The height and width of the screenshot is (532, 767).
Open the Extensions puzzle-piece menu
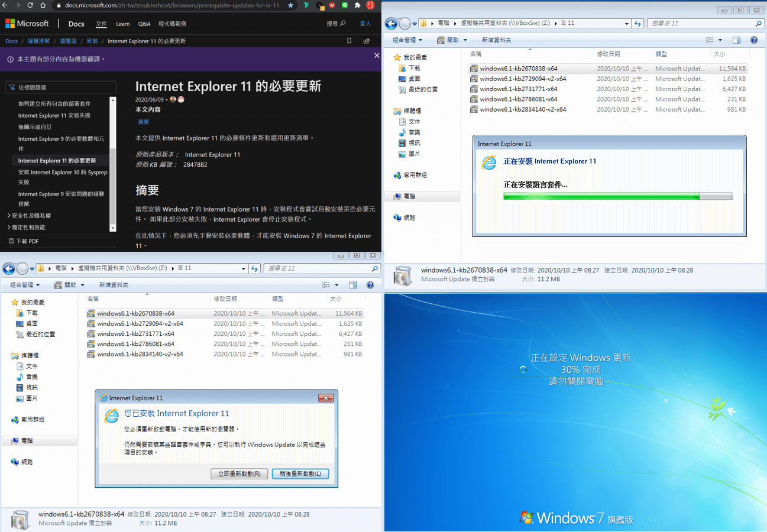pyautogui.click(x=357, y=5)
